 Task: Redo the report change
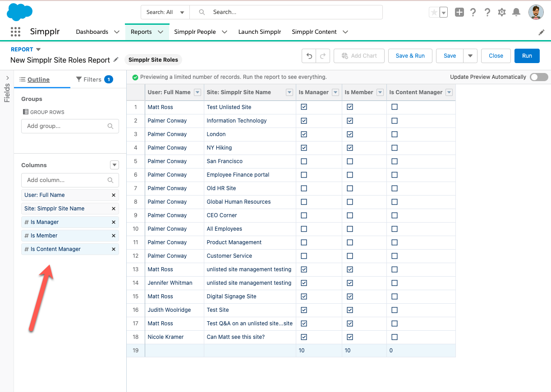point(323,56)
